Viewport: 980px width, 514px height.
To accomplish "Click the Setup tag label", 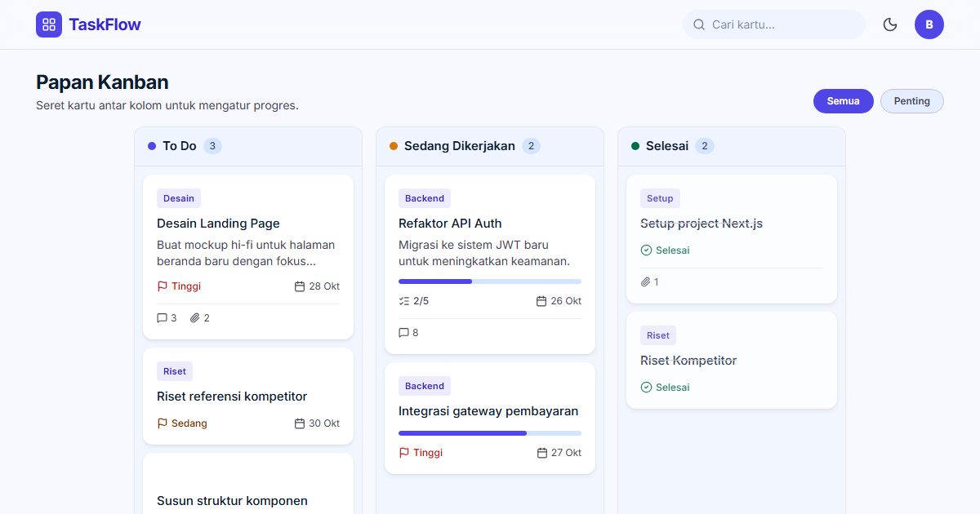I will pos(660,198).
